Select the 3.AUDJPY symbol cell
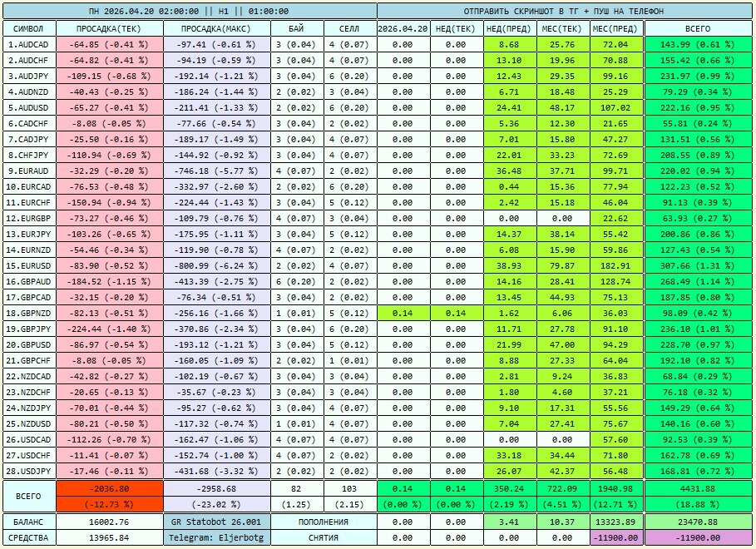 pos(29,77)
